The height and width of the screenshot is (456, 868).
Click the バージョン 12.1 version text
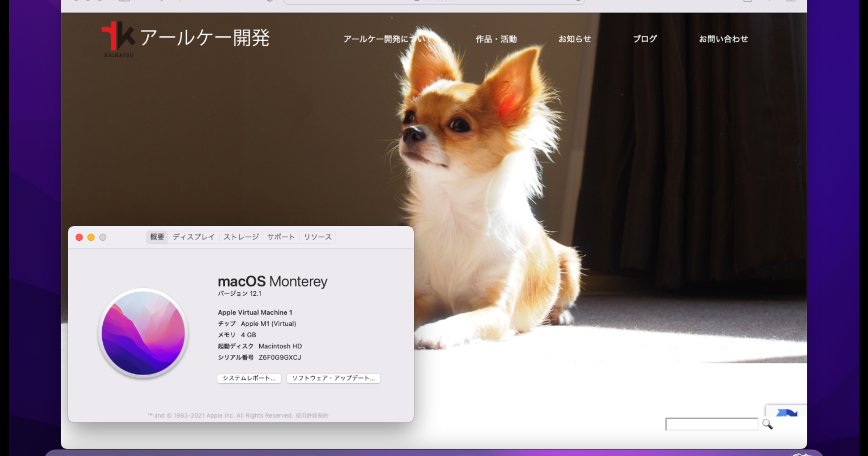coord(239,294)
